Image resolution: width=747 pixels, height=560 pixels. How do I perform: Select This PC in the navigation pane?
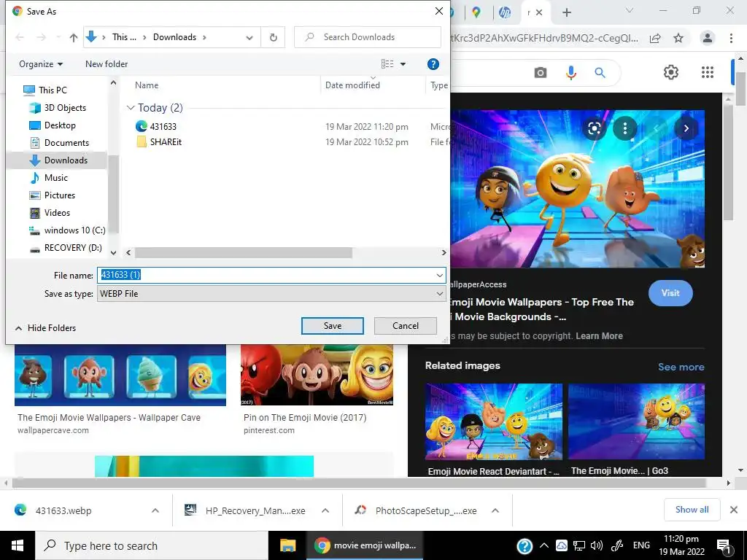pos(53,90)
